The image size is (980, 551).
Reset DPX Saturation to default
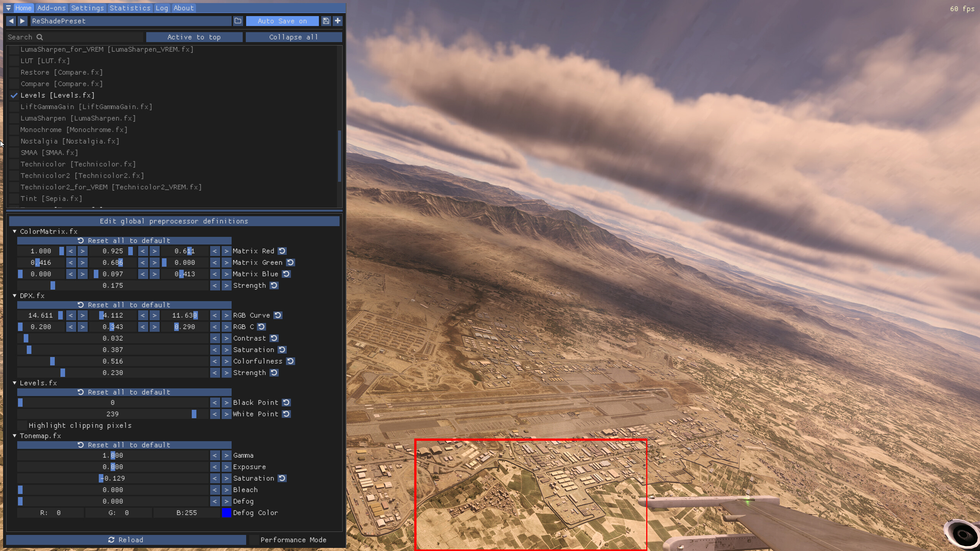click(282, 350)
